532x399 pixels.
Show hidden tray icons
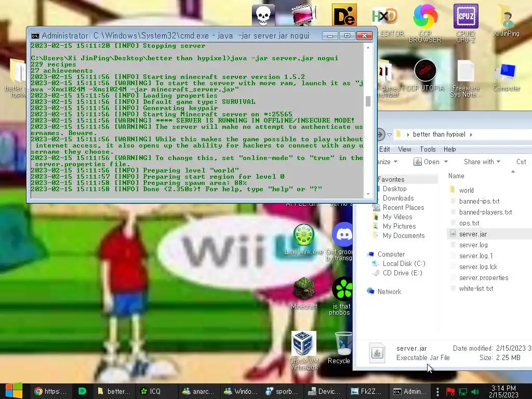tap(437, 392)
